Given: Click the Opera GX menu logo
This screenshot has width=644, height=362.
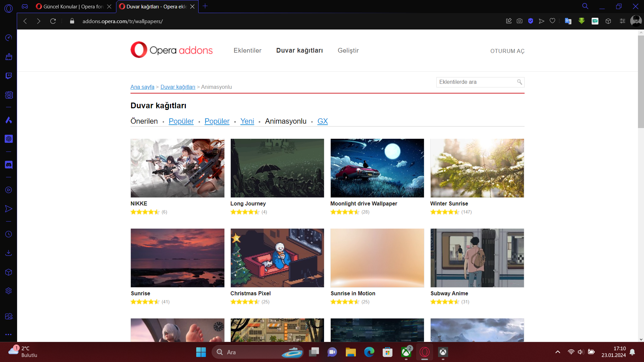Looking at the screenshot, I should click(9, 8).
